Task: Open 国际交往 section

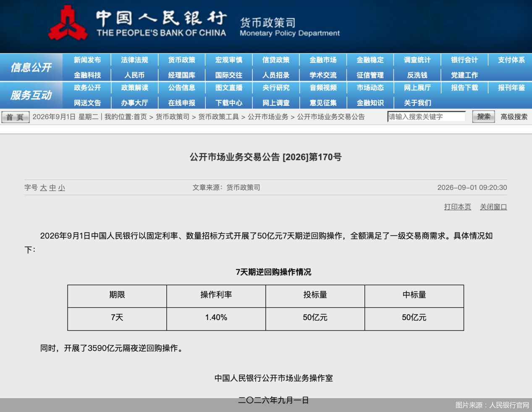Action: (229, 75)
